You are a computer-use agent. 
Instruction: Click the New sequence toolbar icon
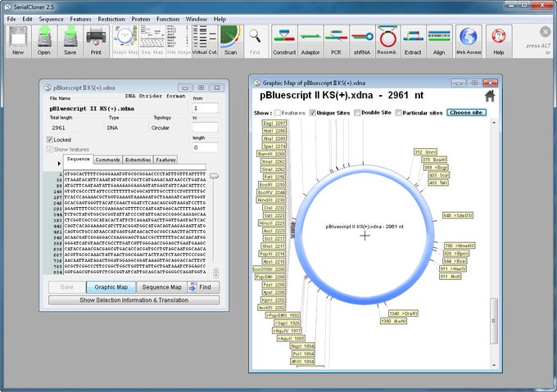18,41
